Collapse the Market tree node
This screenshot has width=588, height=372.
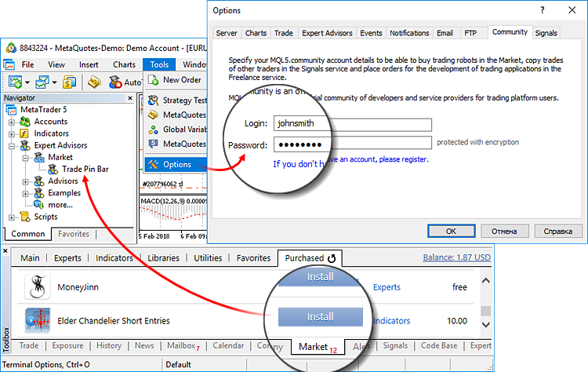25,158
